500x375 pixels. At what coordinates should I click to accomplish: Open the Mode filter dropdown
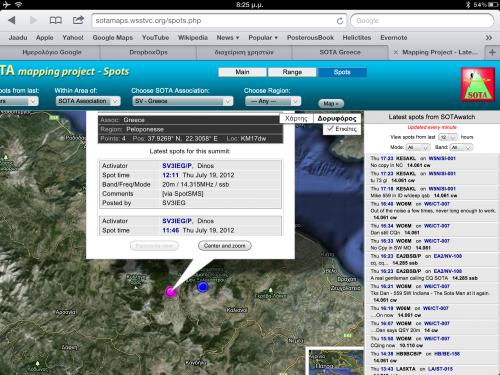418,147
